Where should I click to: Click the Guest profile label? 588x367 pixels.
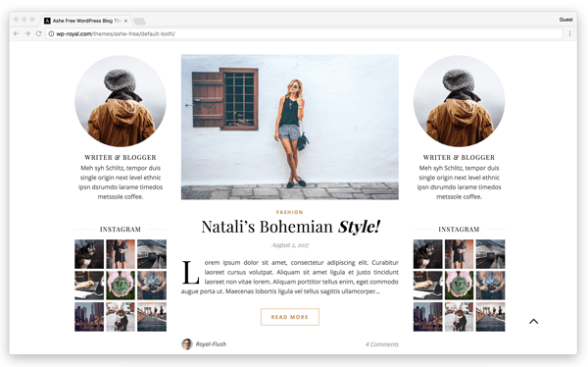click(565, 20)
